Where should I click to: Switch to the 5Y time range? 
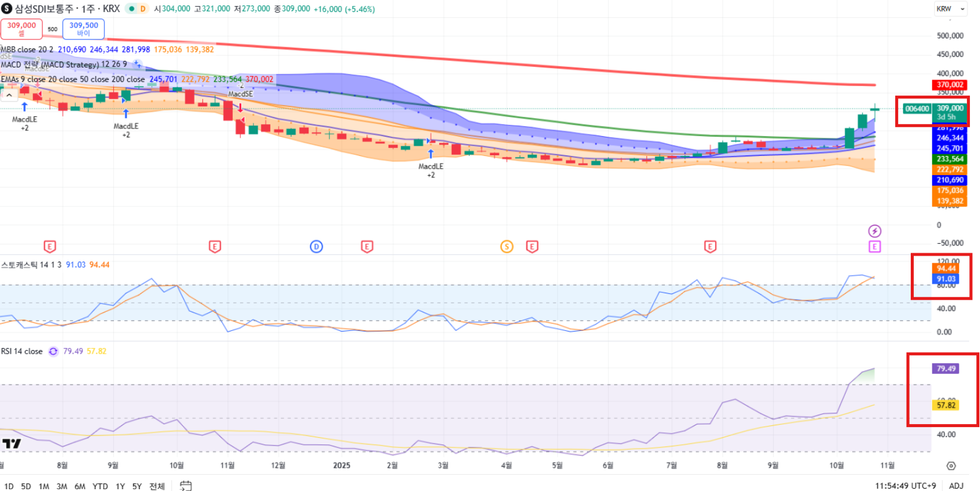(137, 486)
